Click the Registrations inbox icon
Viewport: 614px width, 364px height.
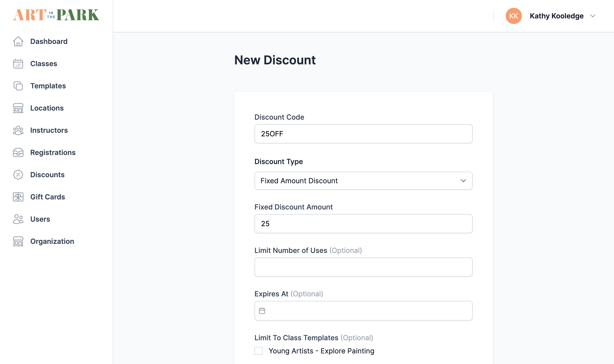[x=18, y=152]
